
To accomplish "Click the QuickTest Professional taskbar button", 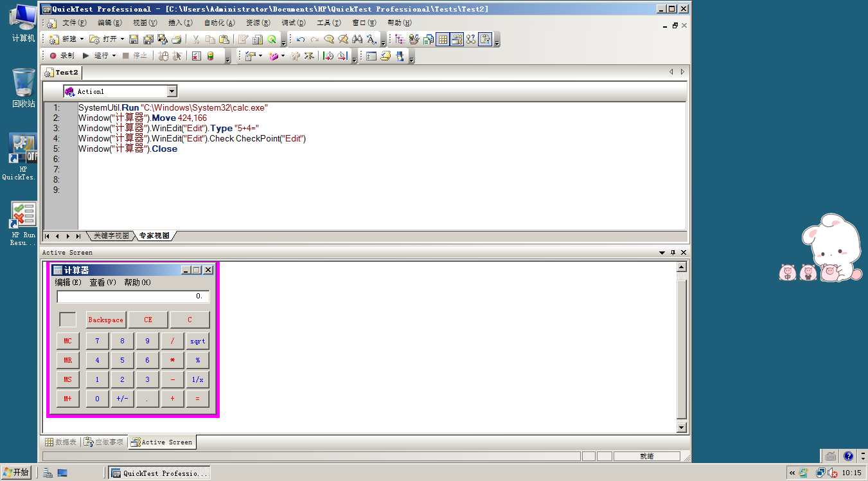I will pyautogui.click(x=159, y=473).
